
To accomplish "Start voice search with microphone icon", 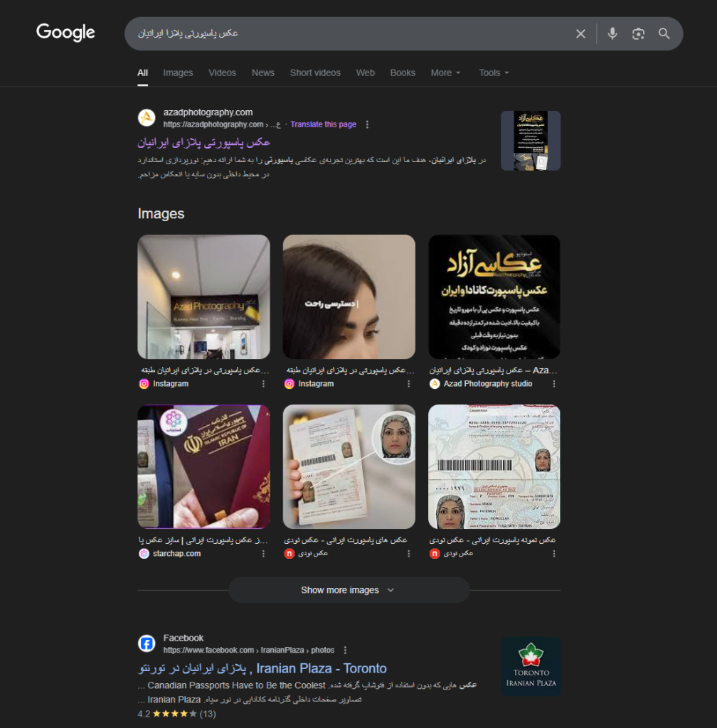I will coord(612,33).
